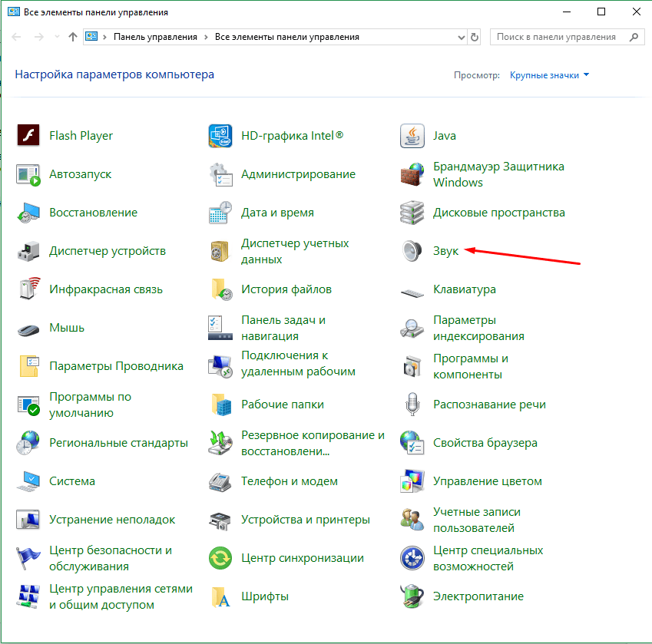The image size is (652, 644).
Task: Open the firewall brick wall icon
Action: [412, 174]
